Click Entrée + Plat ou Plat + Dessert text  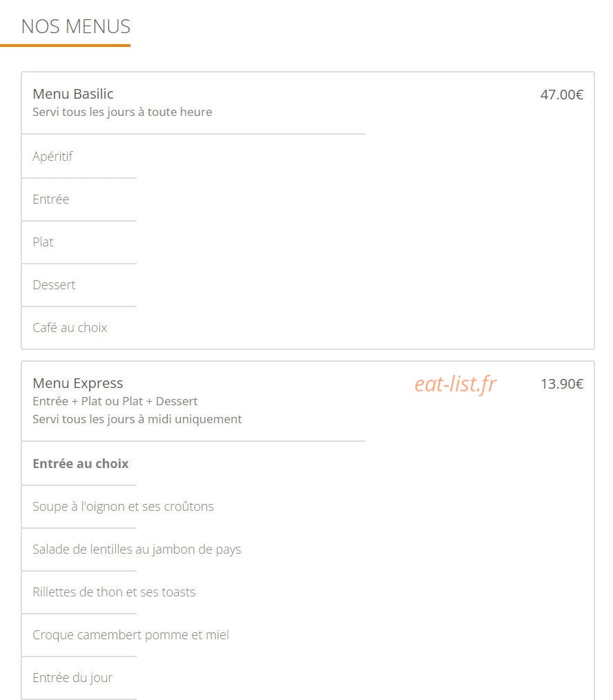[x=115, y=401]
